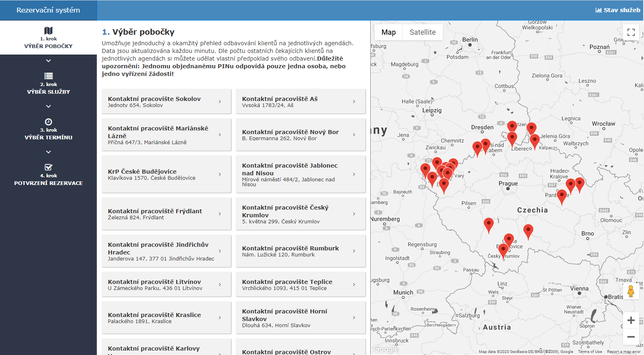Image resolution: width=644 pixels, height=355 pixels.
Task: Open the Rumburk card's chevron arrow
Action: 354,251
